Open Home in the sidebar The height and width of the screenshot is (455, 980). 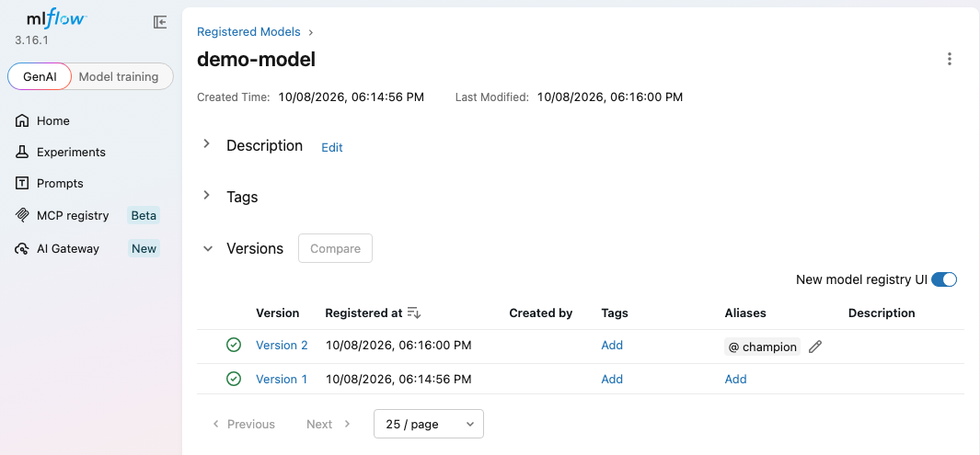coord(53,120)
